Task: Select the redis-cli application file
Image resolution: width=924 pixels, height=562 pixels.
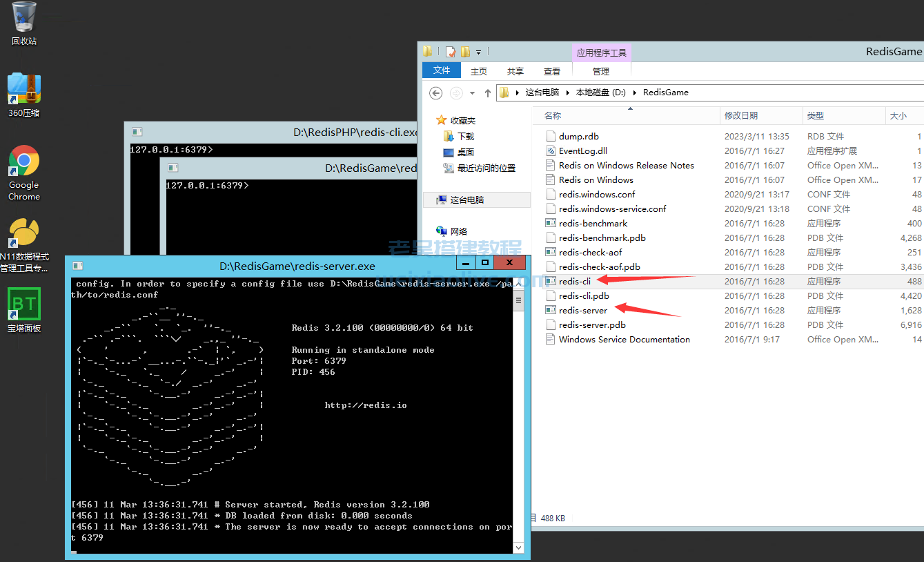Action: pyautogui.click(x=574, y=281)
